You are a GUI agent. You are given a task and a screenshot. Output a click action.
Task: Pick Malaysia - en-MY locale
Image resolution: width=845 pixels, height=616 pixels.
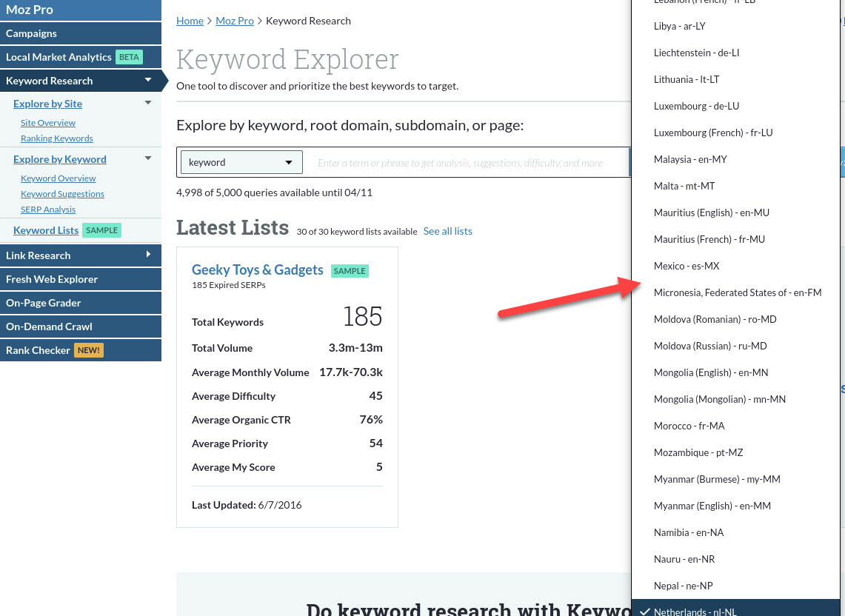pos(690,159)
